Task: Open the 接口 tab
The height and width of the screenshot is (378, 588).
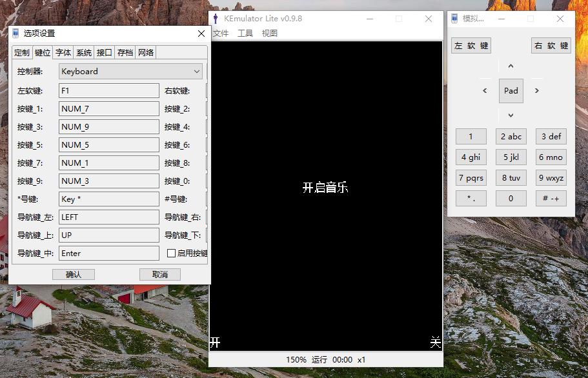Action: (105, 53)
